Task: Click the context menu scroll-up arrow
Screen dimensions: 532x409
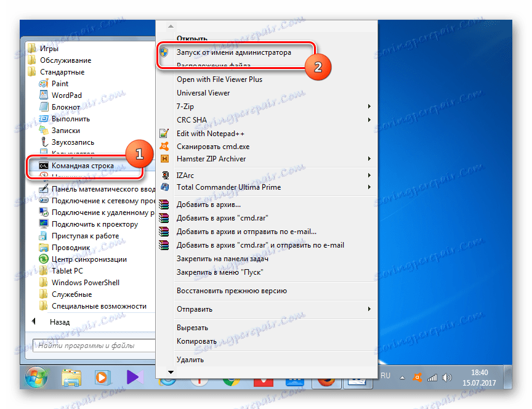Action: point(171,26)
